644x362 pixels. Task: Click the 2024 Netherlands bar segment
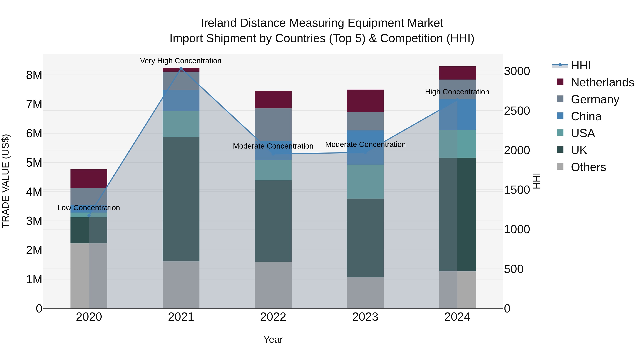click(x=457, y=73)
